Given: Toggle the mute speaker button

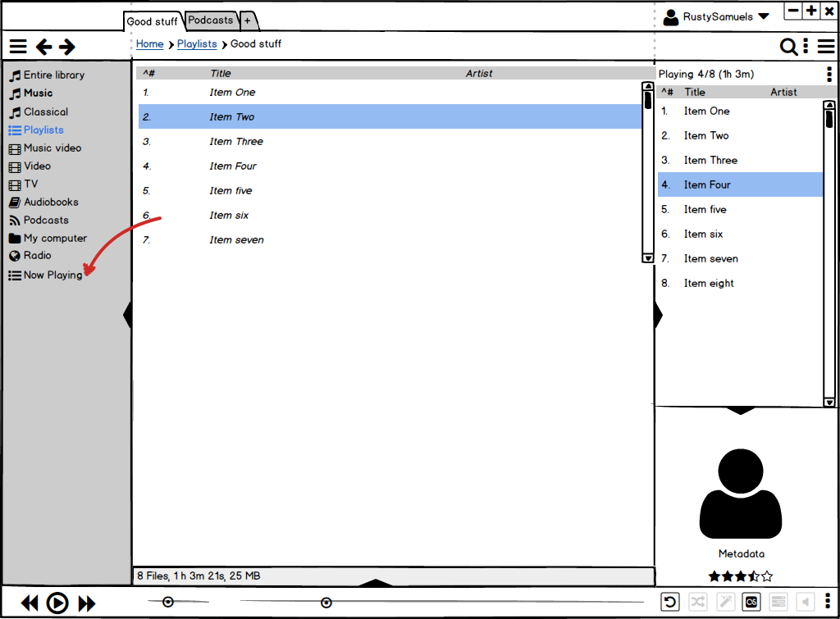Looking at the screenshot, I should pyautogui.click(x=806, y=602).
